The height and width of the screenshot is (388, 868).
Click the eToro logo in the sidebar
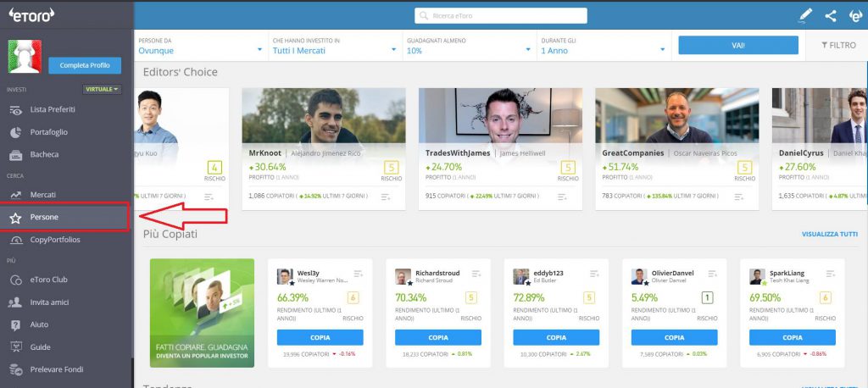31,15
